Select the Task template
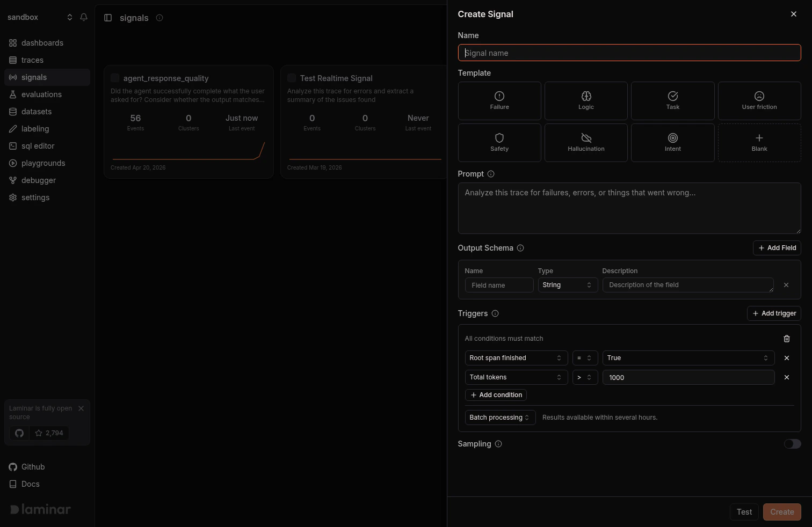 (673, 101)
